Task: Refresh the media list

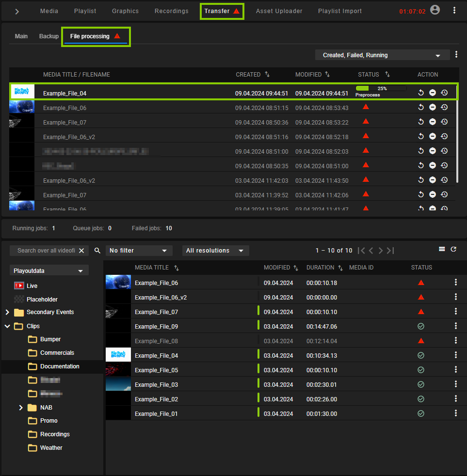Action: pyautogui.click(x=453, y=249)
